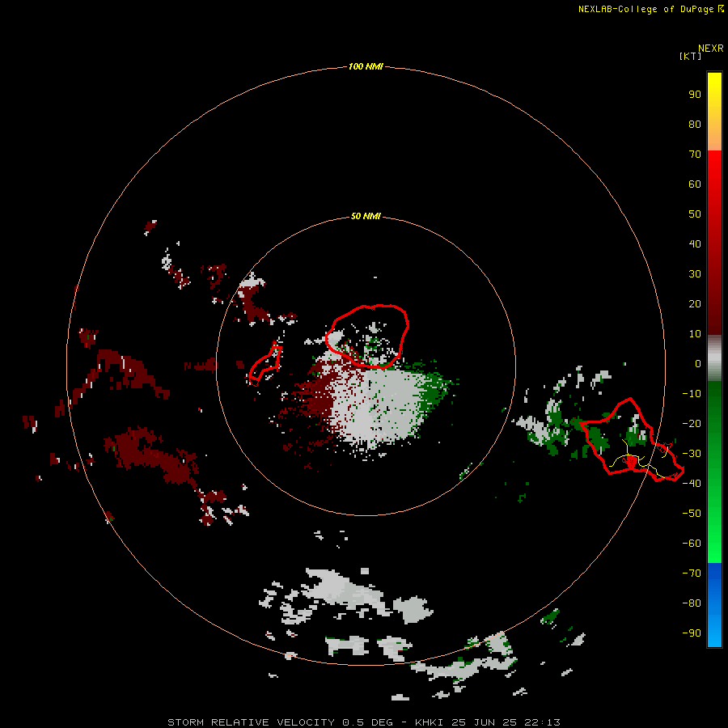Click the 30 value on velocity scale
Viewport: 728px width, 728px height.
pos(695,274)
